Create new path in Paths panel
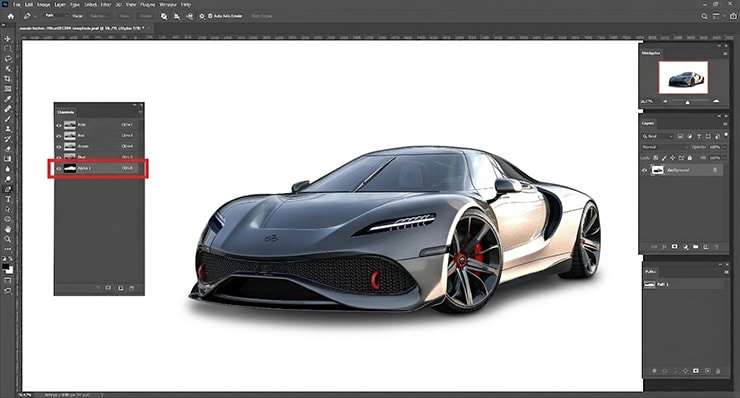Viewport: 740px width, 398px height. pyautogui.click(x=707, y=371)
